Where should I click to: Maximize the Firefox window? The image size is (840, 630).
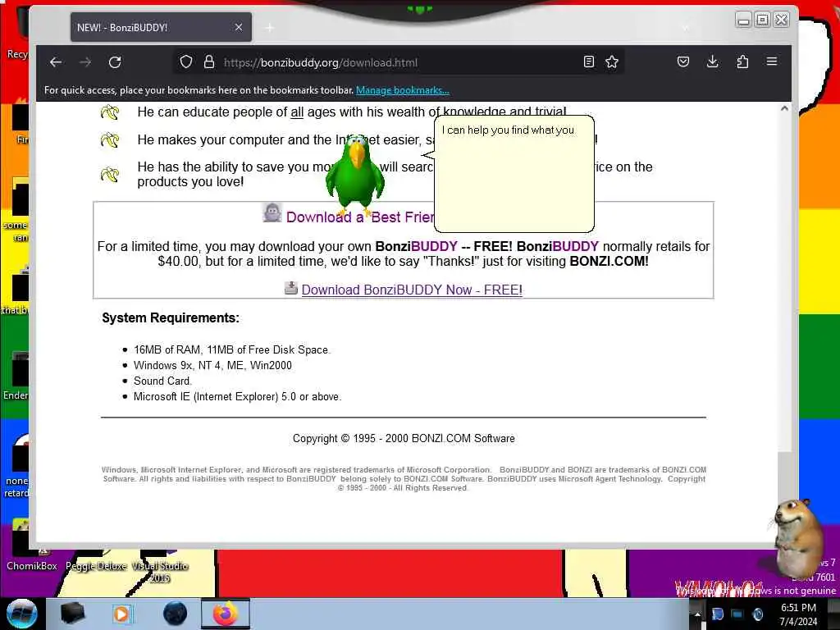coord(762,20)
